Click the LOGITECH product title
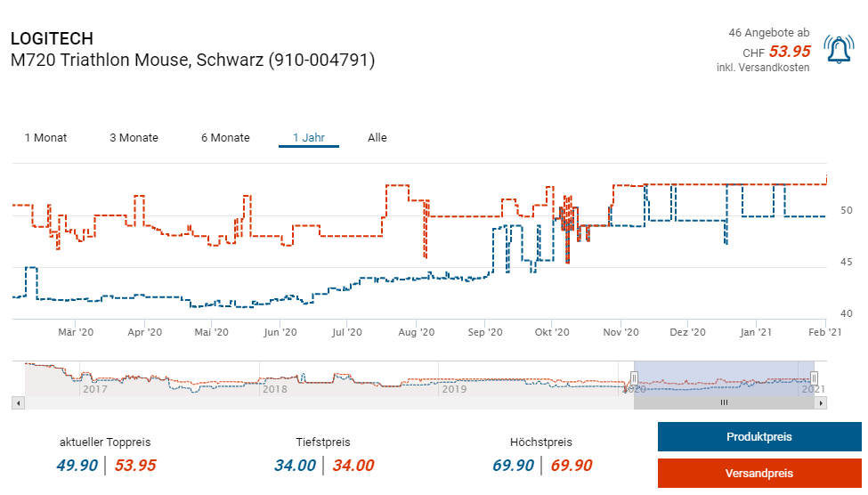The width and height of the screenshot is (868, 495). click(x=52, y=39)
